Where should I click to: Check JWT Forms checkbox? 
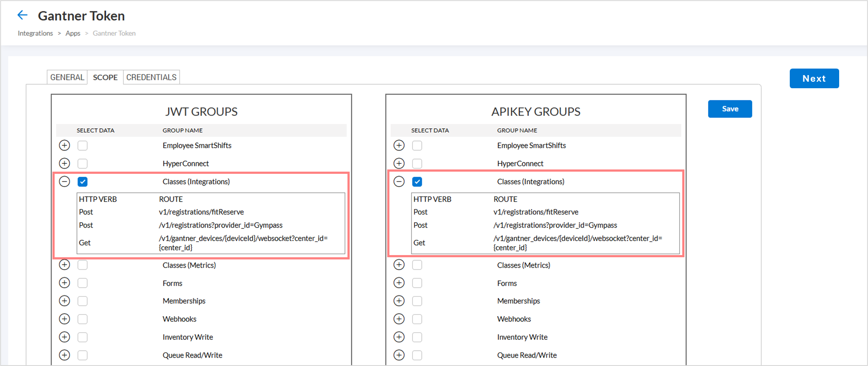[x=83, y=283]
